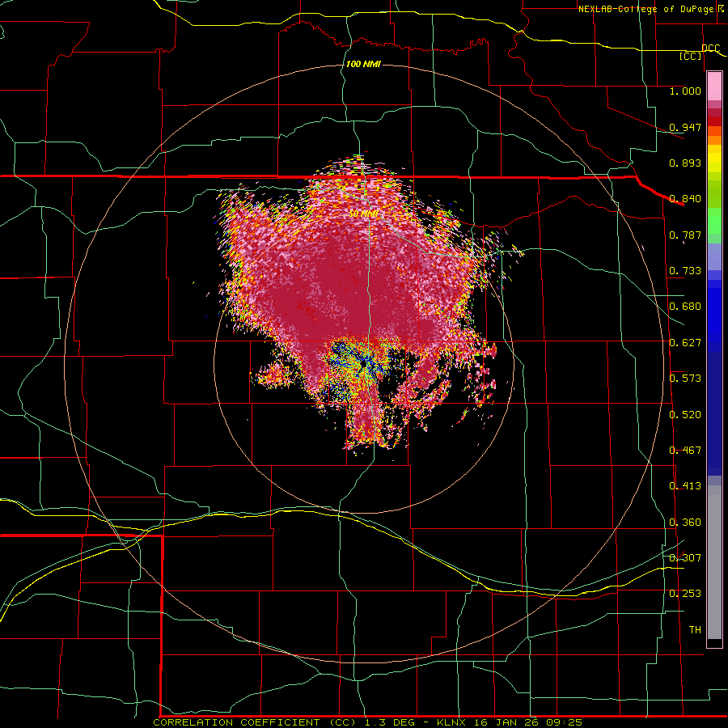
Task: Click the TH label at legend bottom
Action: pos(695,630)
